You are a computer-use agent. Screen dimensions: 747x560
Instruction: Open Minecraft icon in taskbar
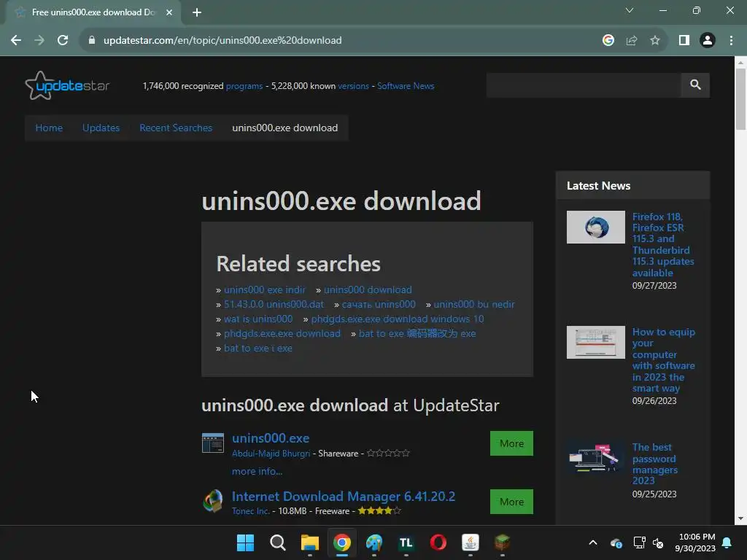[x=502, y=542]
